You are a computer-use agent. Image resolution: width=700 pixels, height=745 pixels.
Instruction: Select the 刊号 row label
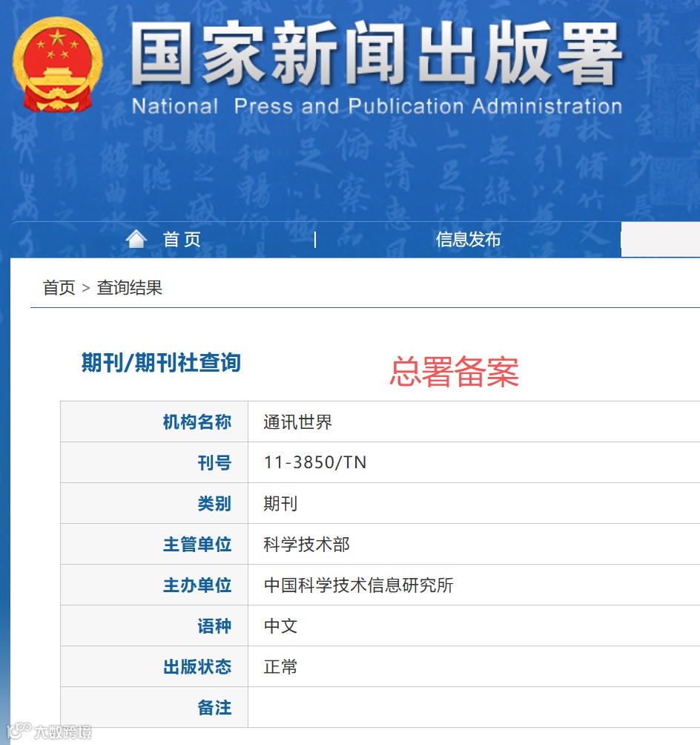(x=214, y=463)
